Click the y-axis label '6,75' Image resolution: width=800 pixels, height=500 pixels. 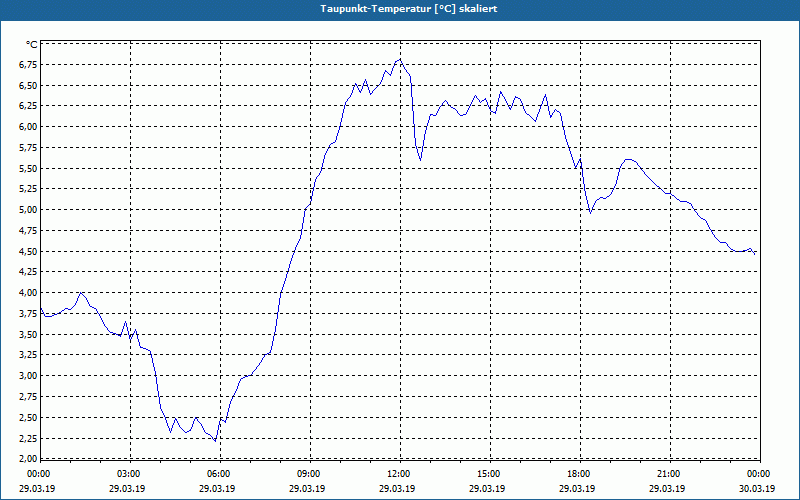point(29,64)
